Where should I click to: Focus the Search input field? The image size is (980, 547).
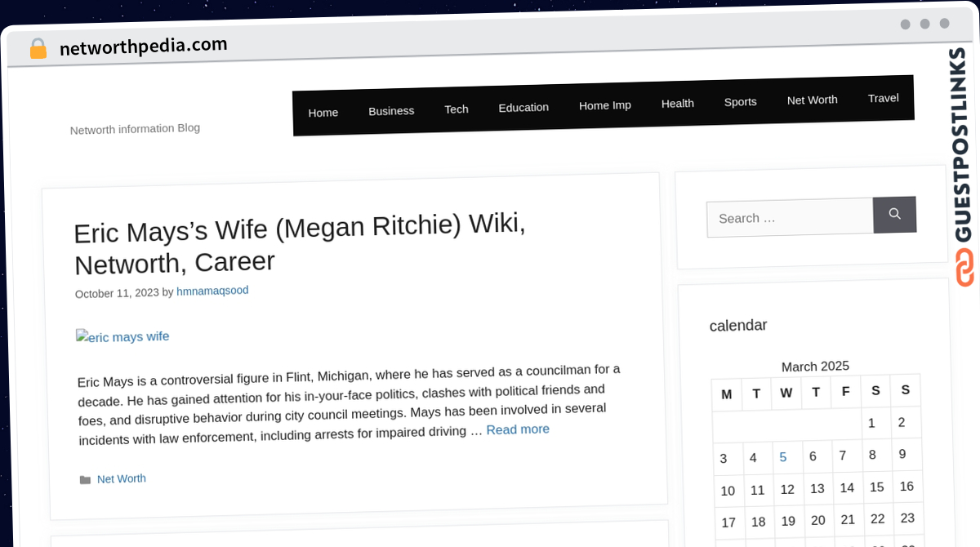[x=790, y=218]
